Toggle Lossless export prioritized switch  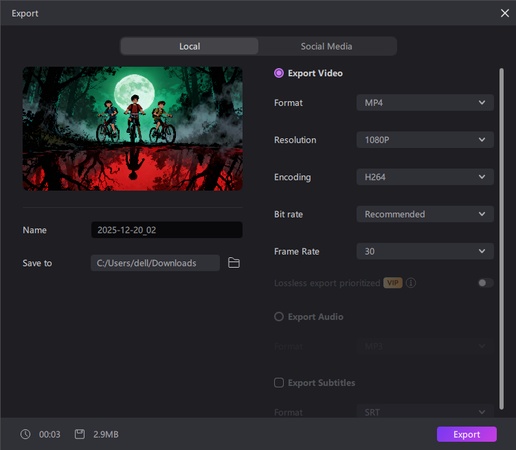coord(485,283)
